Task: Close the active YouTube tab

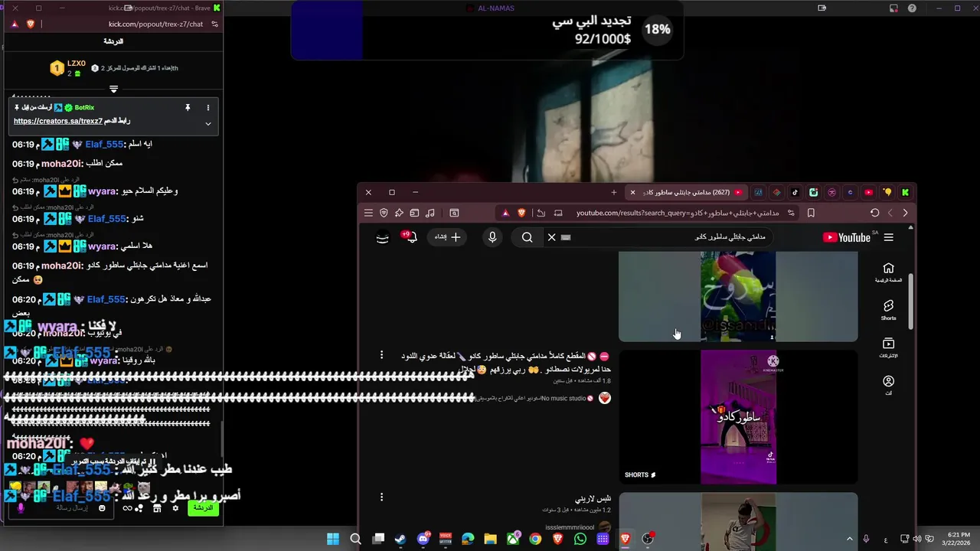Action: tap(632, 192)
